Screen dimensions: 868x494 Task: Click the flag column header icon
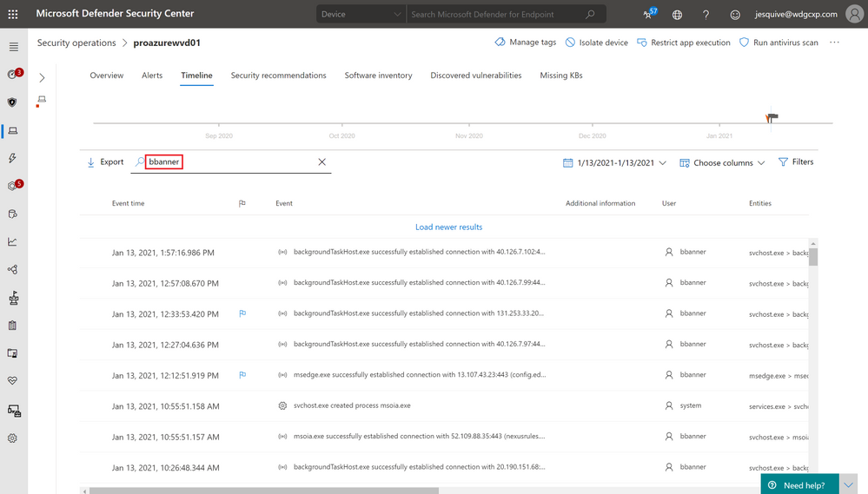pos(242,203)
